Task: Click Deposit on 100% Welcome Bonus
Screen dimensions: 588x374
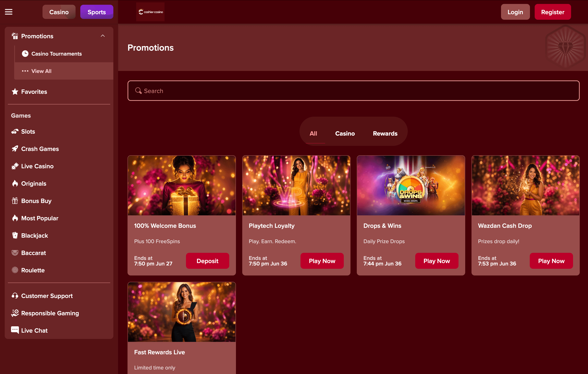Action: 207,261
